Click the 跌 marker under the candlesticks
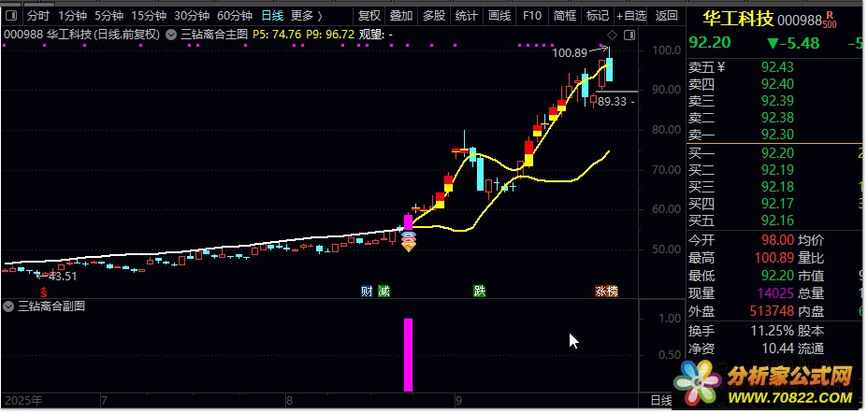 tap(480, 292)
